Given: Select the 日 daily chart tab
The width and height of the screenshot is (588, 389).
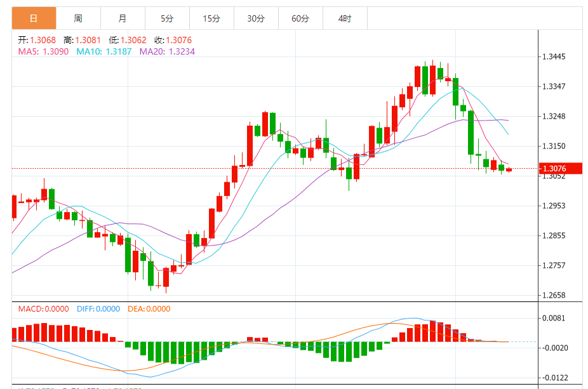Looking at the screenshot, I should tap(34, 18).
